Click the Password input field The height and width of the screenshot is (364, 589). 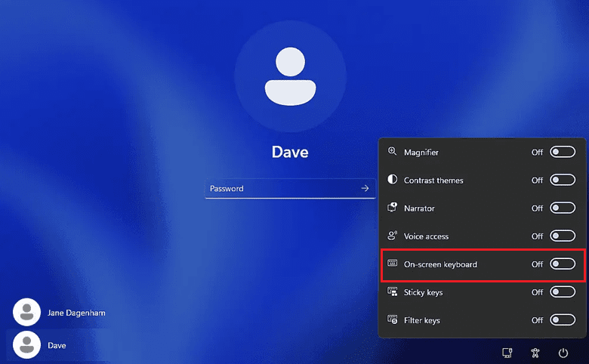(x=290, y=188)
